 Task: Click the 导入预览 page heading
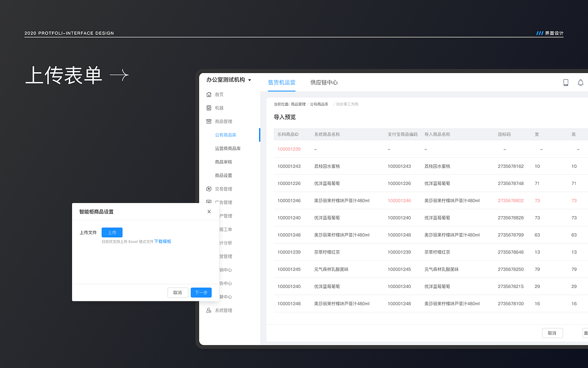(x=285, y=117)
